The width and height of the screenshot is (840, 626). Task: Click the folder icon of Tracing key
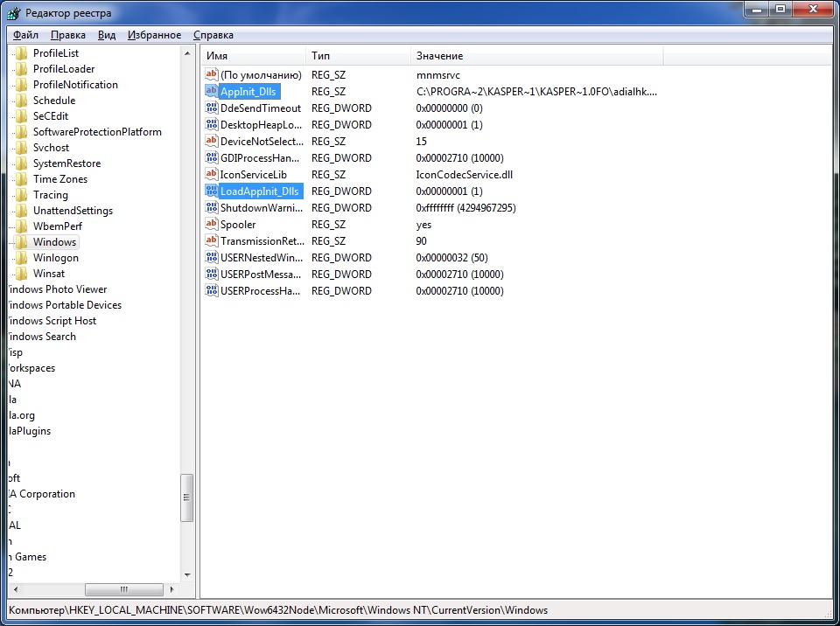[x=21, y=194]
